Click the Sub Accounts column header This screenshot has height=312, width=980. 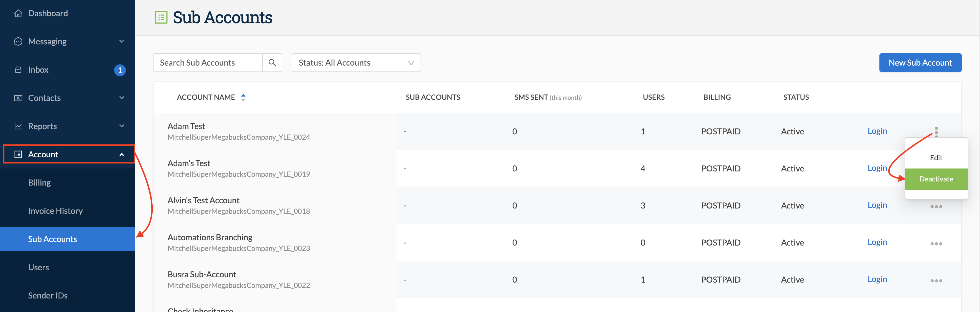[433, 97]
